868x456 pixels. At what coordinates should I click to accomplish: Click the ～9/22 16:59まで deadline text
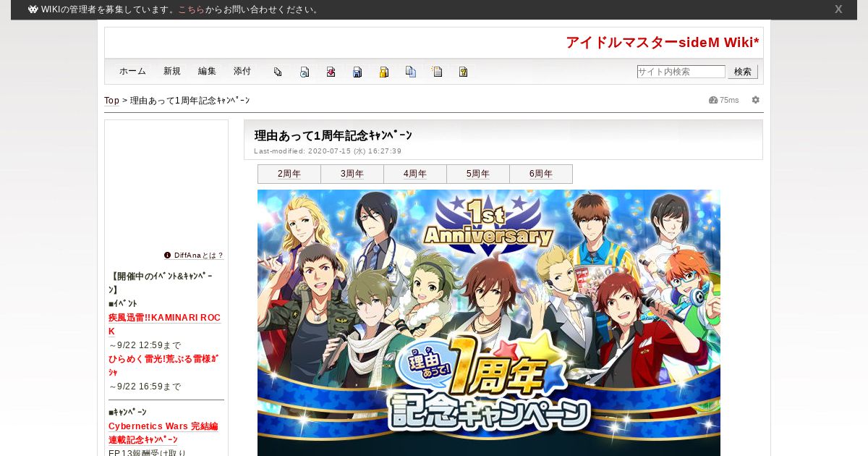pos(145,387)
